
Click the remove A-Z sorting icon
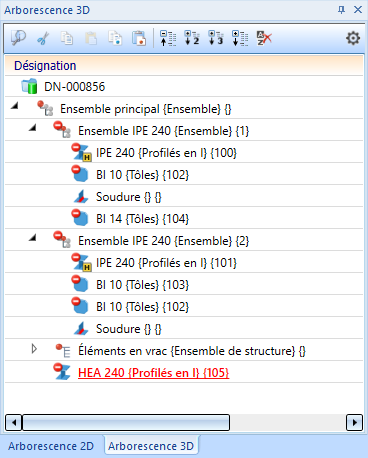pos(264,38)
